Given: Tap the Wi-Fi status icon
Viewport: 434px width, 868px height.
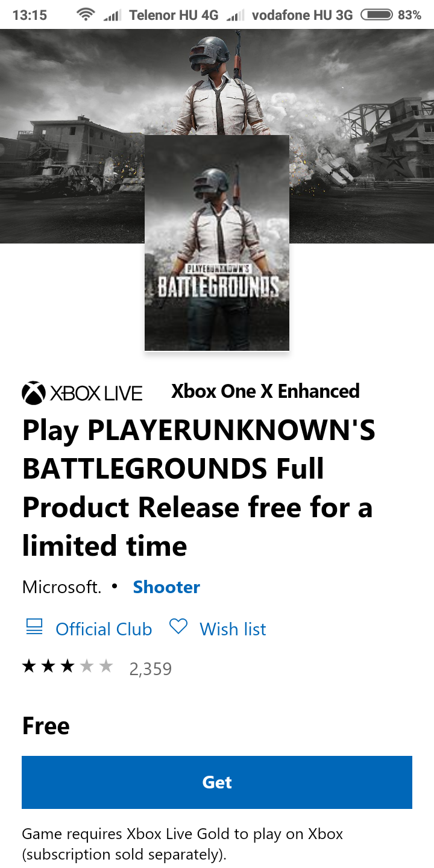Looking at the screenshot, I should (86, 14).
